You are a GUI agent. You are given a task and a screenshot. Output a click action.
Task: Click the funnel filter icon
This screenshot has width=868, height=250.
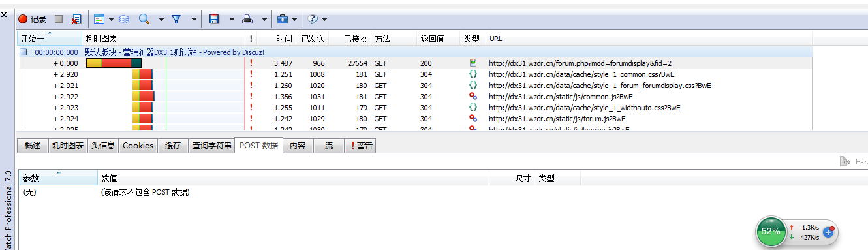(176, 20)
